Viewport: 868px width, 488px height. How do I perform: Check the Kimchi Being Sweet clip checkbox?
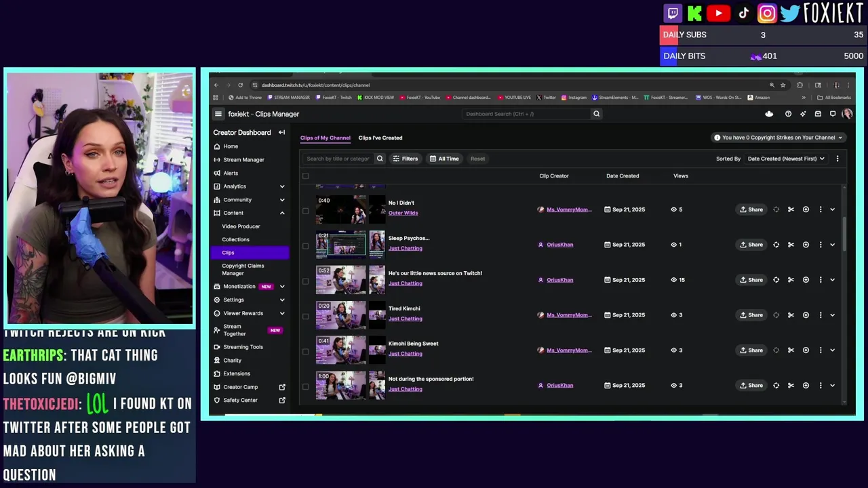(305, 352)
